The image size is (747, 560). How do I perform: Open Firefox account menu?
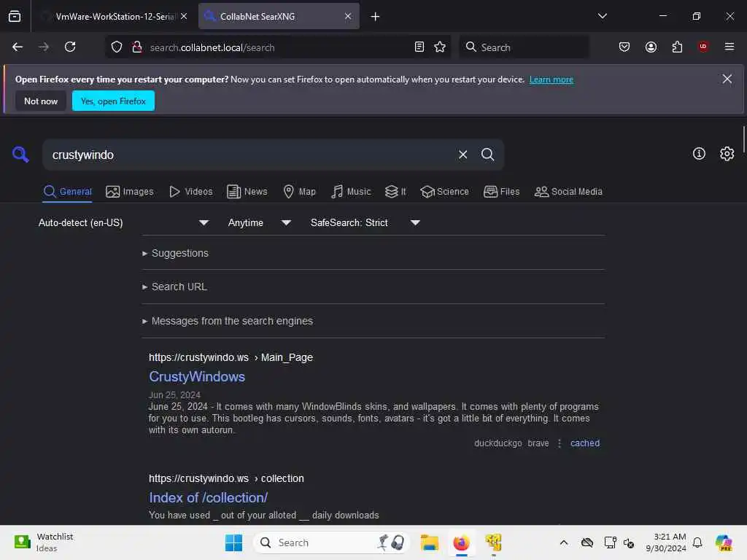pyautogui.click(x=651, y=47)
